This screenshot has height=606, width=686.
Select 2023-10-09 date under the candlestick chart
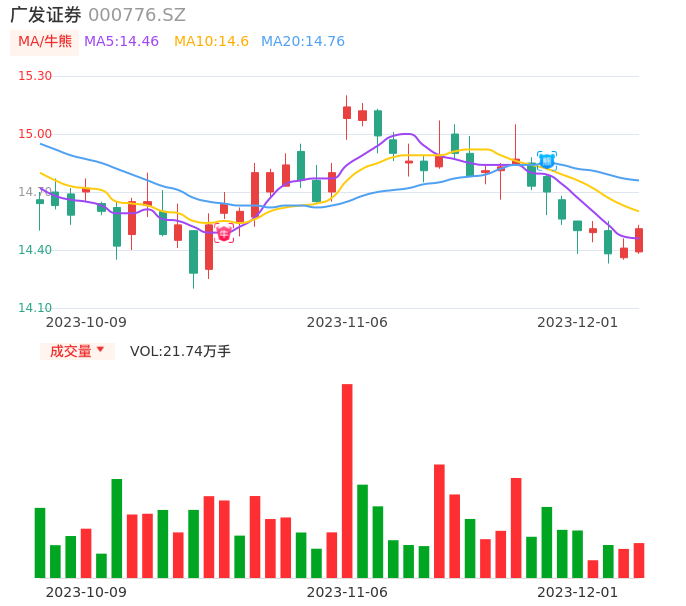tap(86, 322)
